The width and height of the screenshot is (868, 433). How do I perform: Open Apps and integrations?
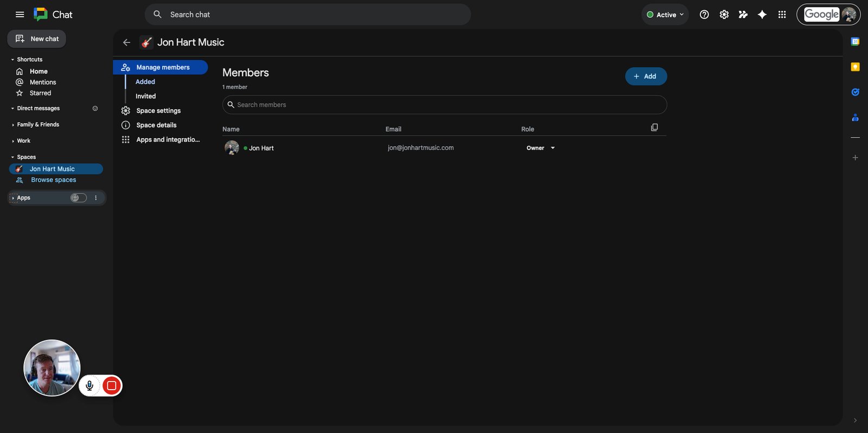pyautogui.click(x=168, y=140)
